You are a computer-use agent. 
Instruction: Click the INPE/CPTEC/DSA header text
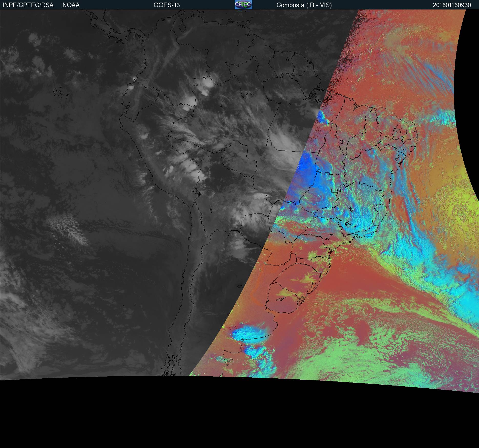coord(28,5)
